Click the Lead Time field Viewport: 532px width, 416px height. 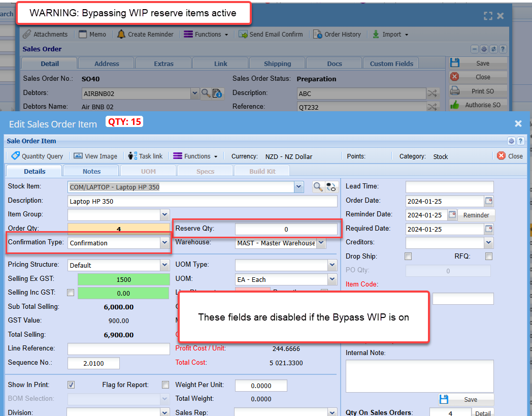450,187
